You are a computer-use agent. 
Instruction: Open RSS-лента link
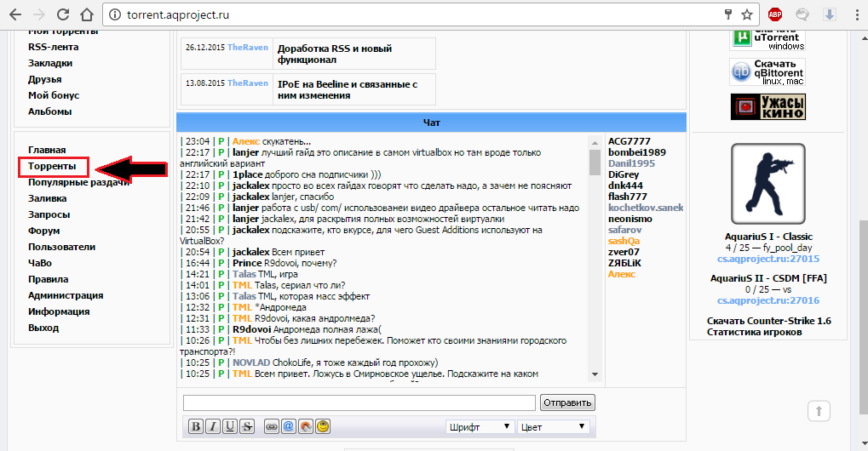(x=53, y=47)
